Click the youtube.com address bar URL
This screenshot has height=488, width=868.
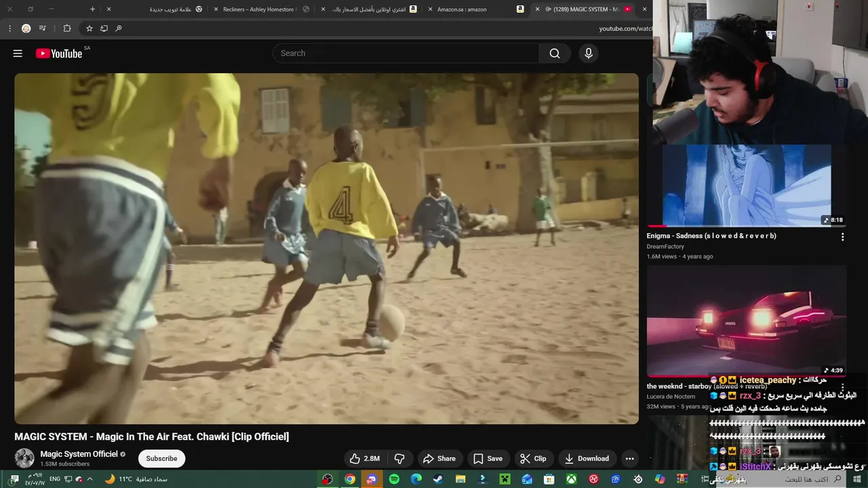[625, 28]
